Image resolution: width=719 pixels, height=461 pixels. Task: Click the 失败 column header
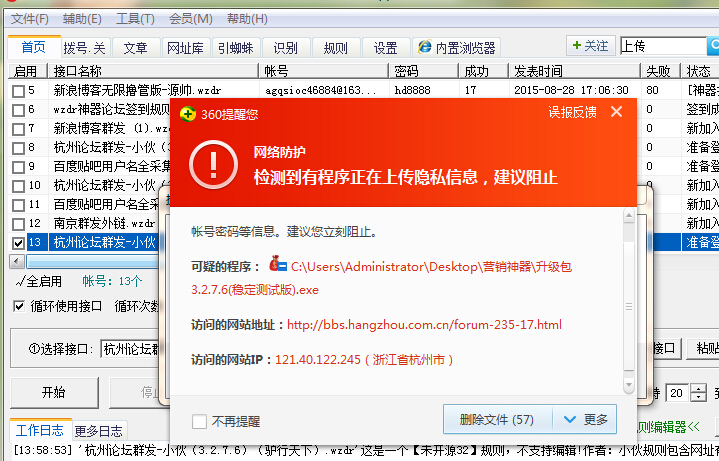661,71
